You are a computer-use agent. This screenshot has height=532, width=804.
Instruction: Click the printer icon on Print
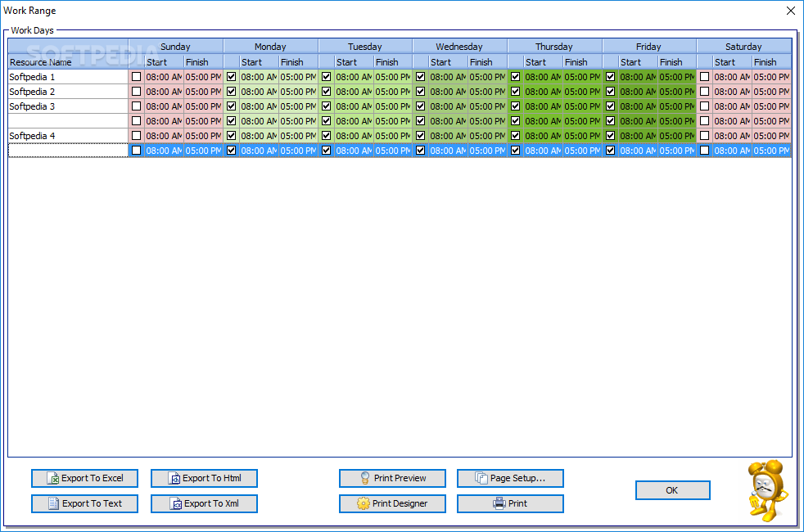coord(499,503)
